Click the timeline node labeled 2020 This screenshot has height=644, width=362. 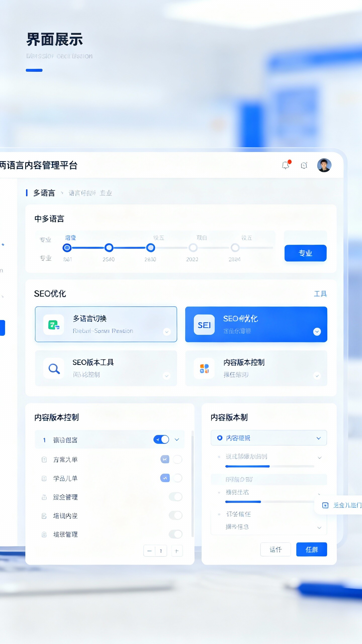pos(193,248)
